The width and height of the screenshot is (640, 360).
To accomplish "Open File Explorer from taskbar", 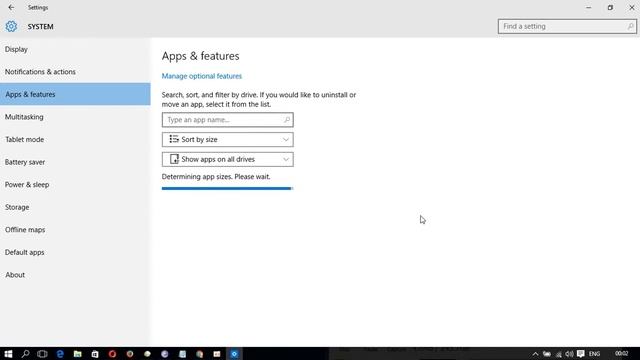I will (77, 354).
